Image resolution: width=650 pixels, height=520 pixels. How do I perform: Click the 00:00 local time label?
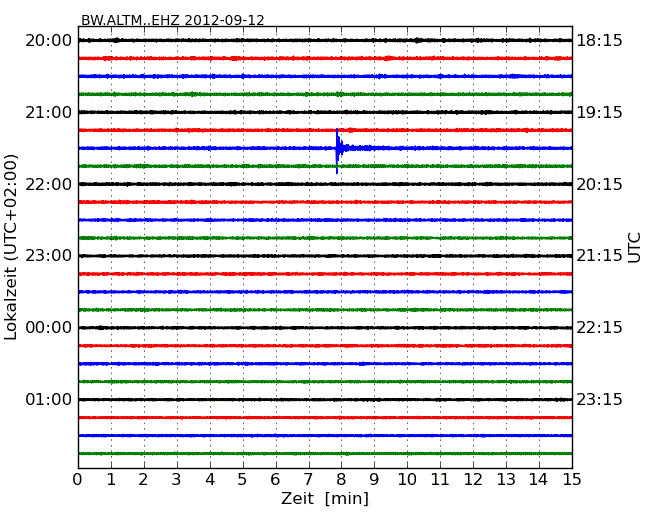pos(49,328)
